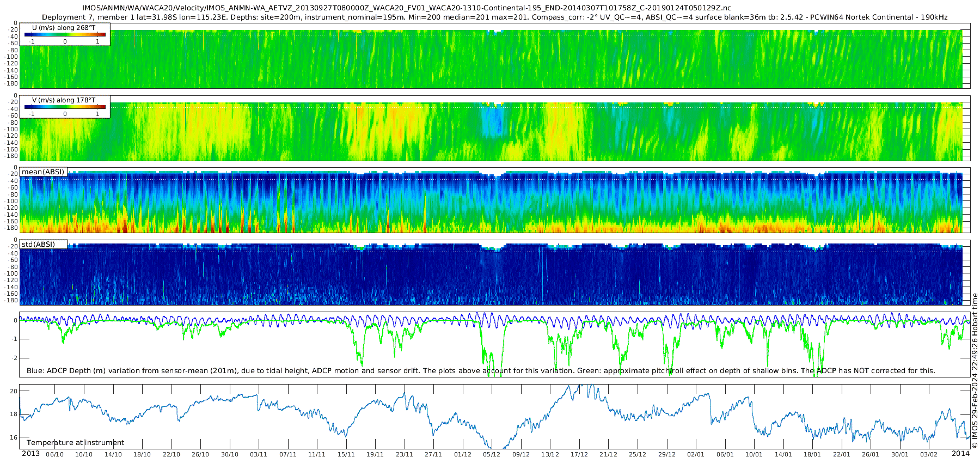Click the 25/12 date tick label
Screen dimensions: 980x463
pyautogui.click(x=638, y=454)
